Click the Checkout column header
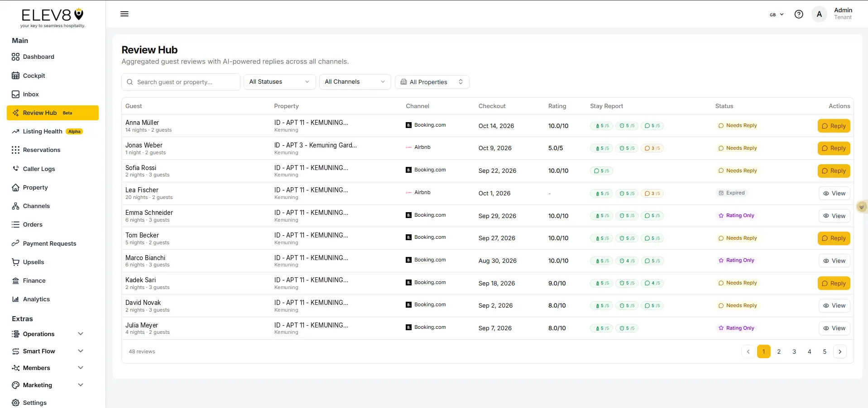This screenshot has width=868, height=408. click(492, 106)
